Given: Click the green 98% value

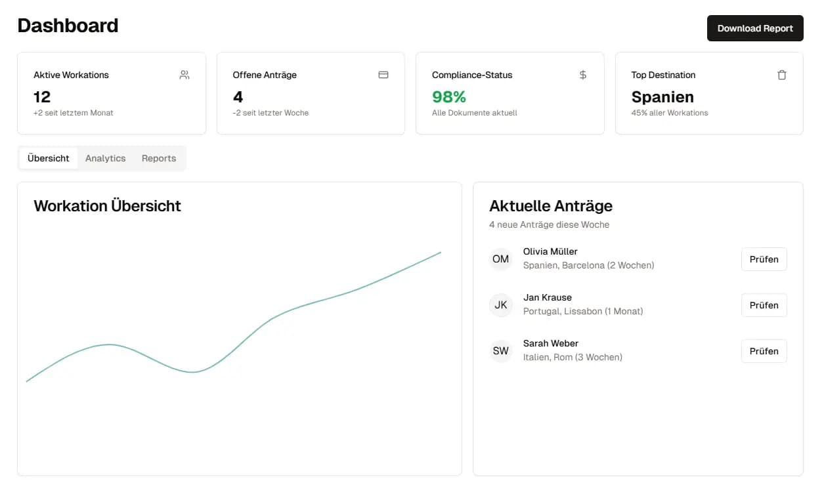Looking at the screenshot, I should tap(449, 97).
